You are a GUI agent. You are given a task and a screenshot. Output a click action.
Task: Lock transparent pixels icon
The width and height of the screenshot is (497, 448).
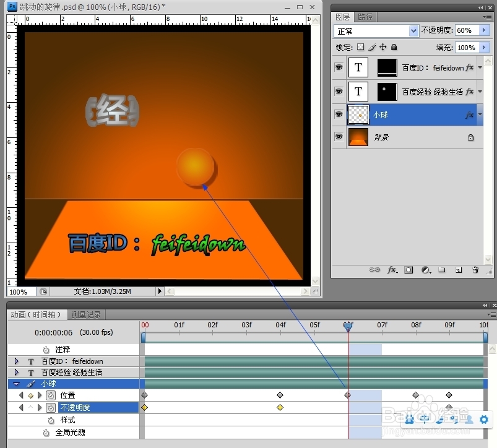click(x=360, y=47)
